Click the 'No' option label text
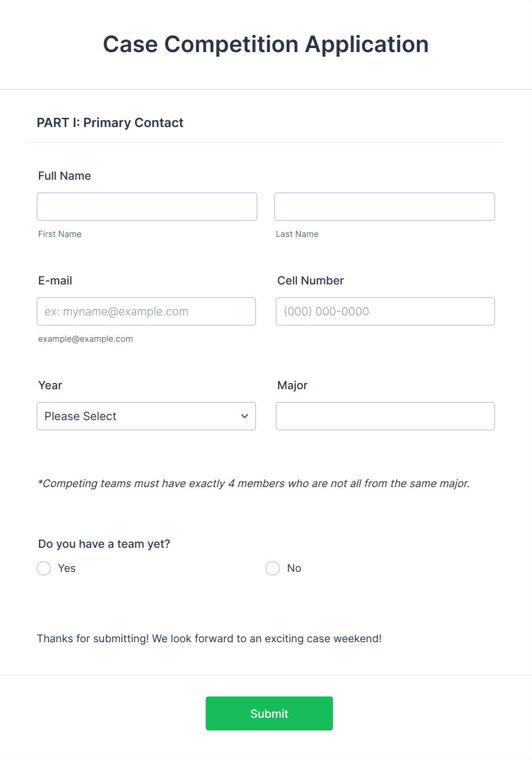 [294, 568]
